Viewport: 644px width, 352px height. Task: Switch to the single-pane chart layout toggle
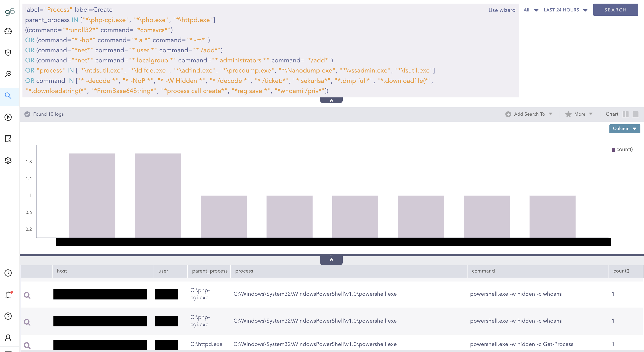pos(635,114)
